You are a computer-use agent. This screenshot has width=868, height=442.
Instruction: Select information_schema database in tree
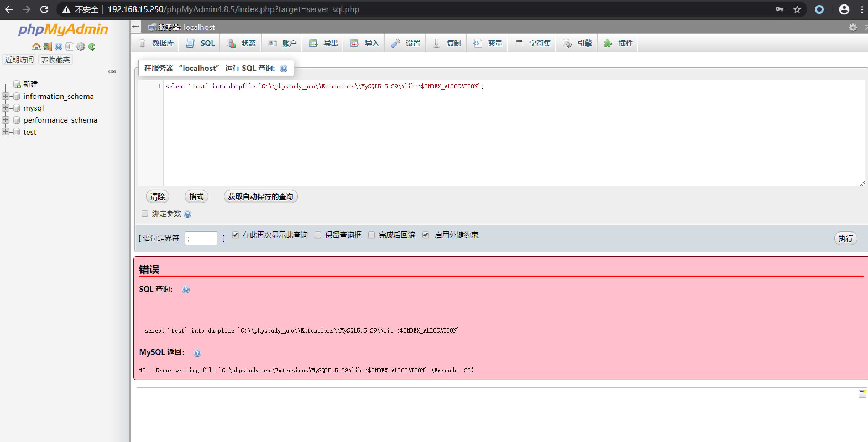click(59, 96)
